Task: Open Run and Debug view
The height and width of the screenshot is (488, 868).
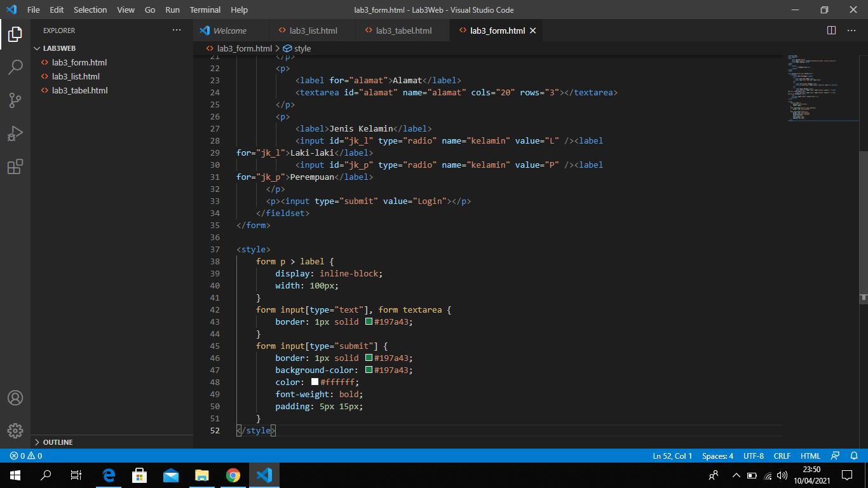Action: click(15, 133)
